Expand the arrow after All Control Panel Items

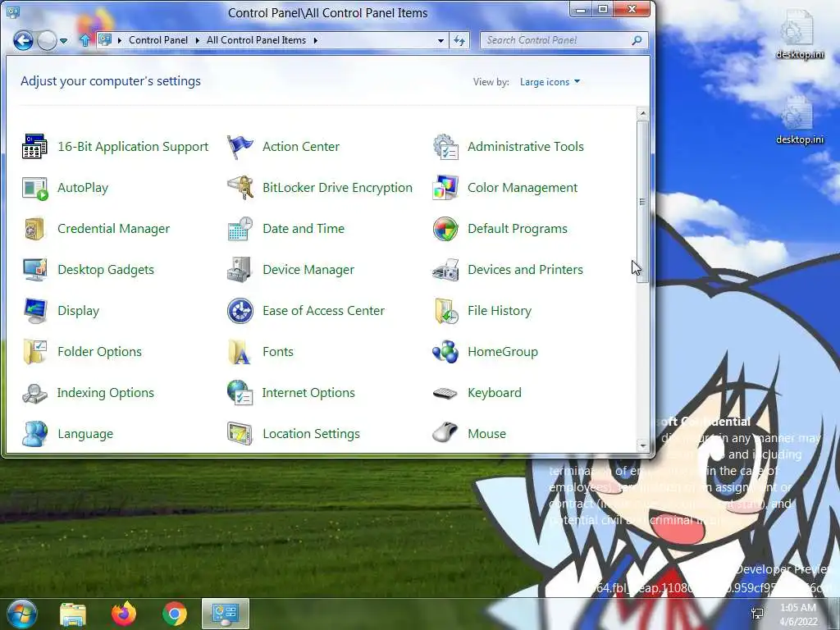316,40
